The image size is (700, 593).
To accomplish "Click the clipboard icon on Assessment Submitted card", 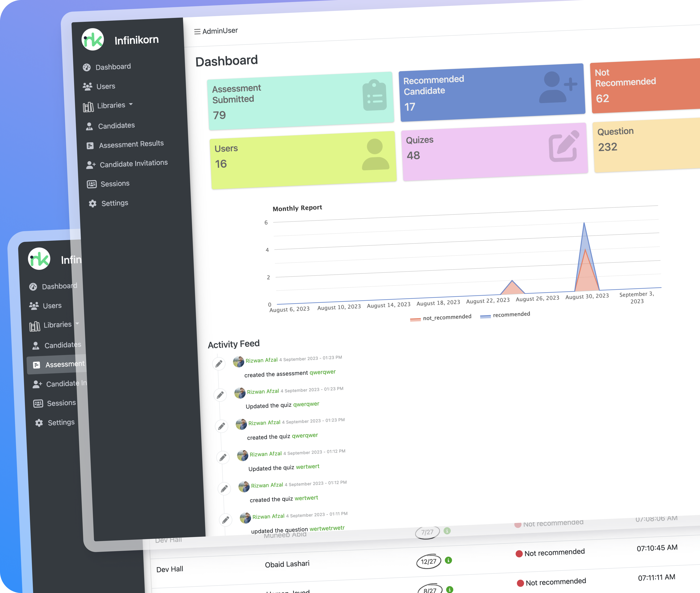I will tap(374, 96).
